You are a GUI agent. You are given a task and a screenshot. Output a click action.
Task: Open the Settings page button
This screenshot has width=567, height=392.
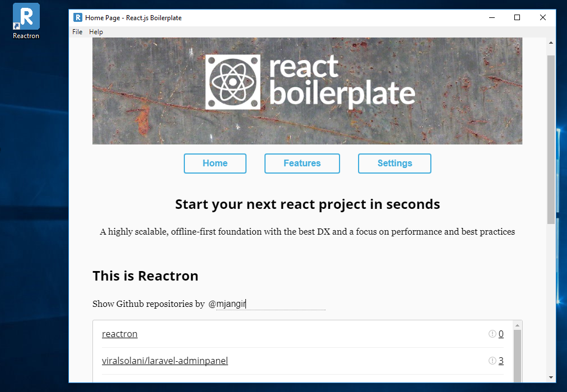[394, 164]
